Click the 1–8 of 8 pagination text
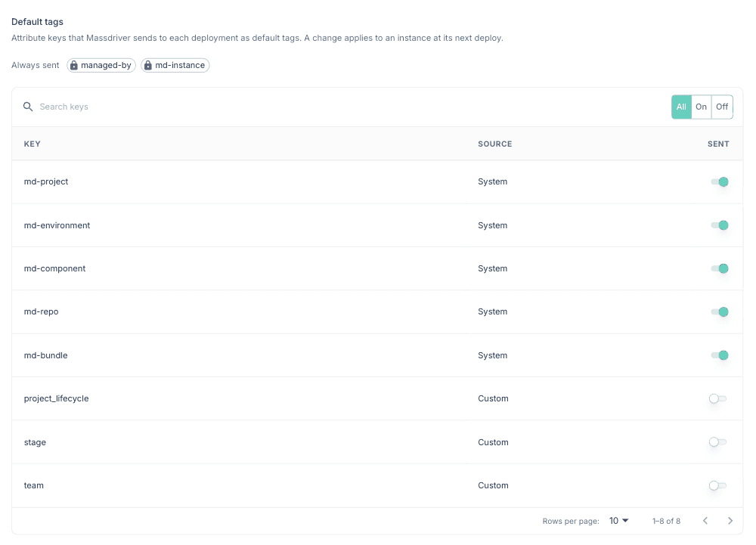 pyautogui.click(x=666, y=521)
